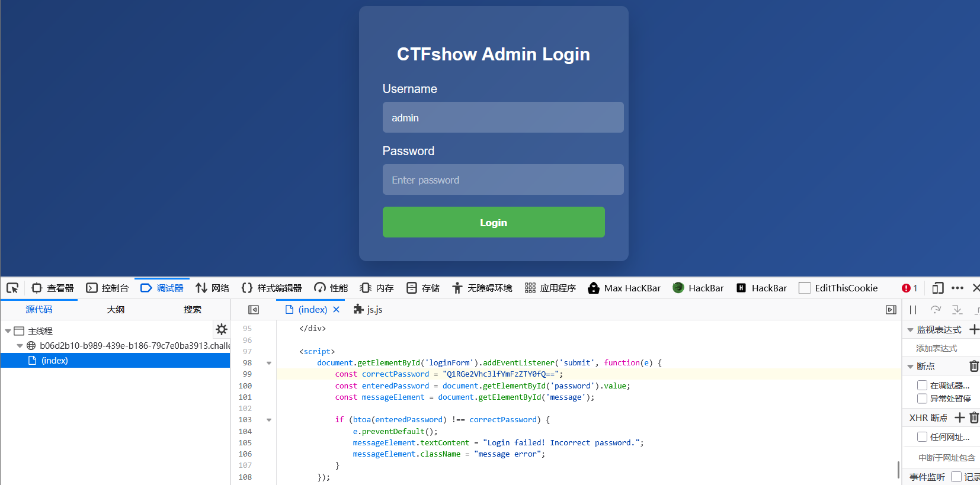Add an XHR breakpoint plus icon

pyautogui.click(x=960, y=417)
